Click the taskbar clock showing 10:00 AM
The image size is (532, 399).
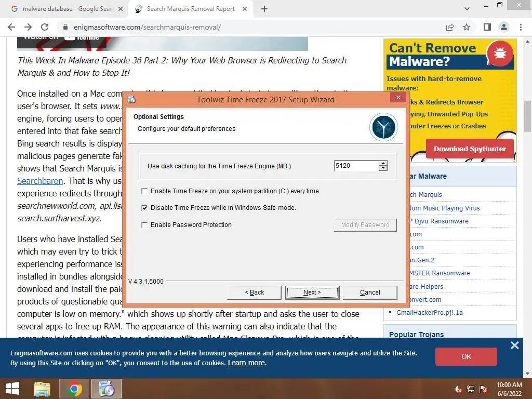click(x=509, y=389)
